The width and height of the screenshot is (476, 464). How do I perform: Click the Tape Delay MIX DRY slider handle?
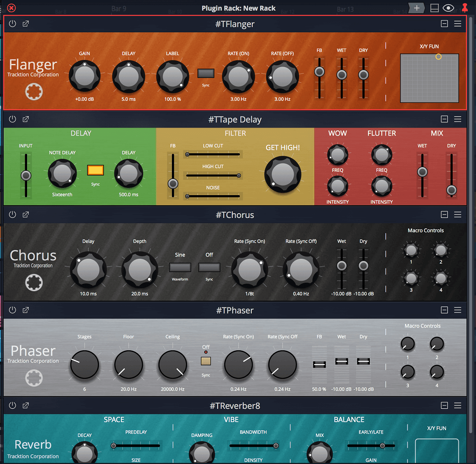451,190
